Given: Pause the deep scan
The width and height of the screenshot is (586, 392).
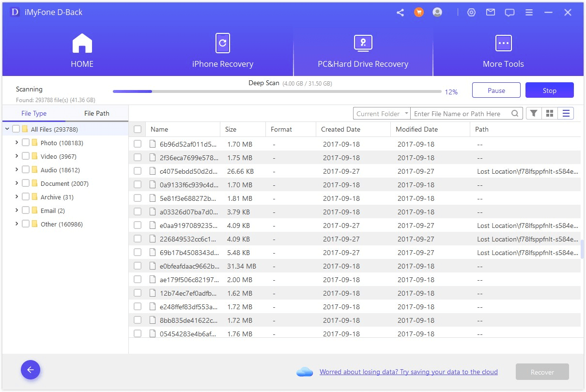Looking at the screenshot, I should click(496, 90).
